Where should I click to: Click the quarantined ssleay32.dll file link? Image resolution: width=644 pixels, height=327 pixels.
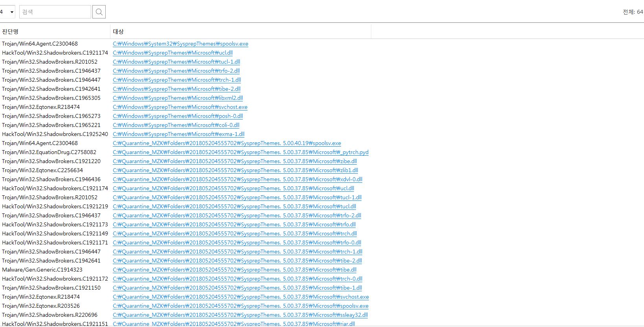240,315
